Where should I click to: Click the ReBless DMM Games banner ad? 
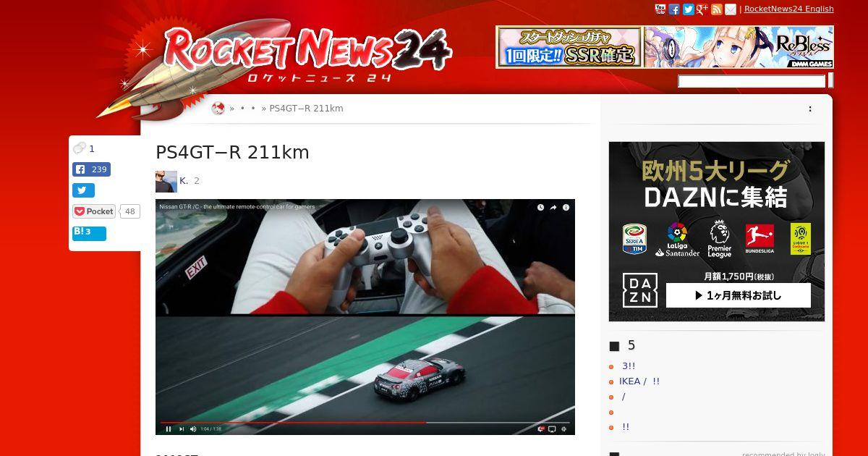click(739, 47)
